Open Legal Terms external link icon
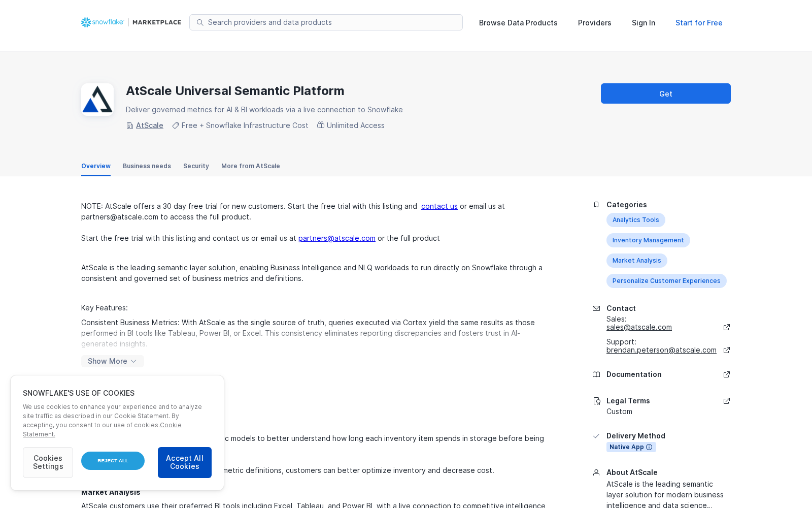This screenshot has width=812, height=508. (x=727, y=401)
